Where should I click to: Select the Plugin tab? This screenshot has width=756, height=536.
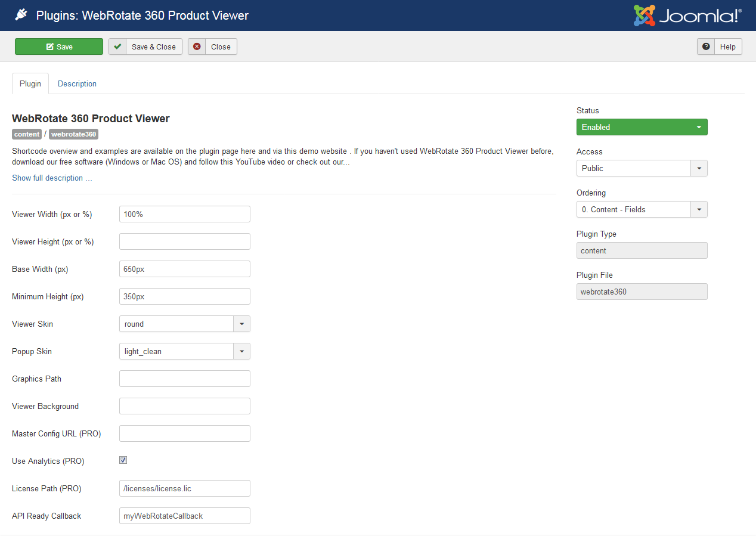30,83
